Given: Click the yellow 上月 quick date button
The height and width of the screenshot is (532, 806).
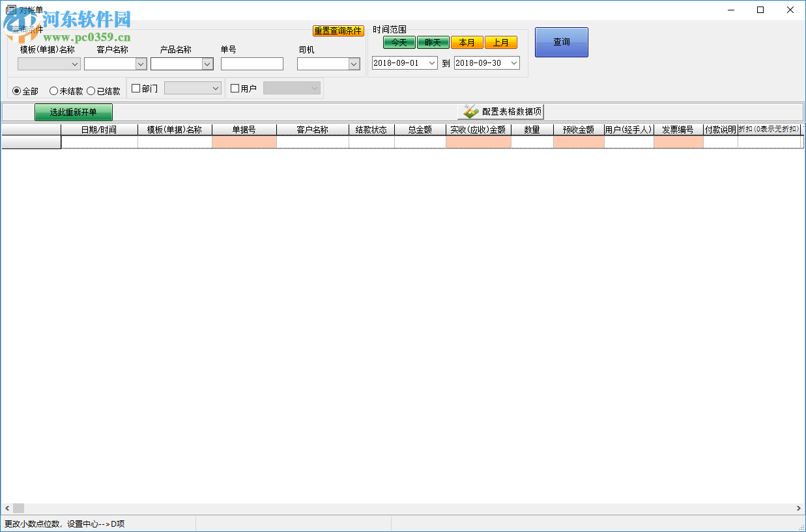Looking at the screenshot, I should coord(501,42).
